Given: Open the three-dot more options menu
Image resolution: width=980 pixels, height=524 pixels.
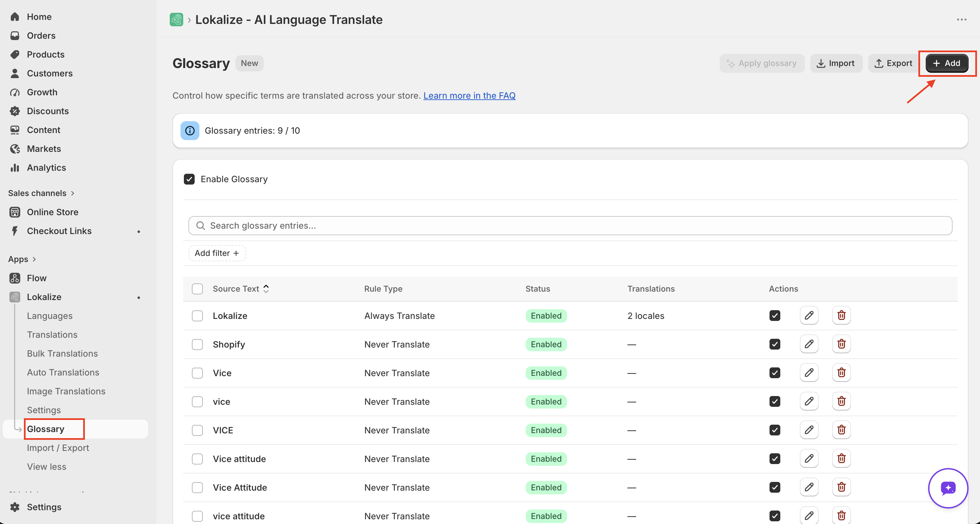Looking at the screenshot, I should point(961,20).
